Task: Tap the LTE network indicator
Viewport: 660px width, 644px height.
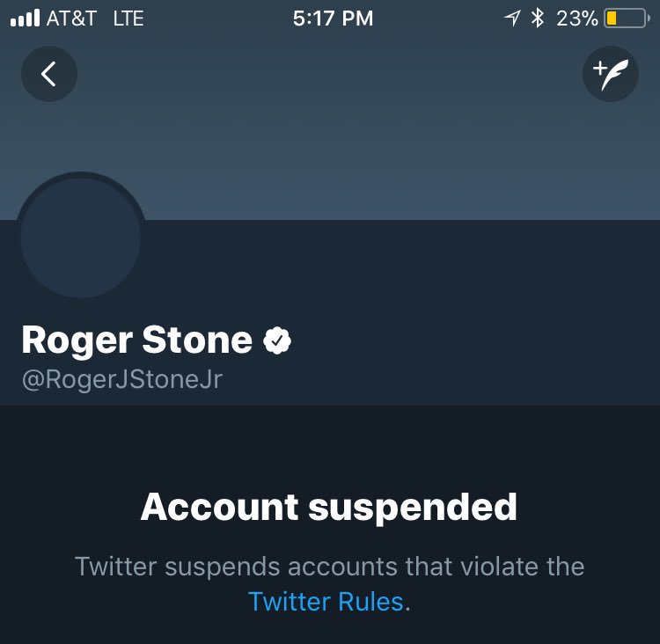Action: click(128, 18)
